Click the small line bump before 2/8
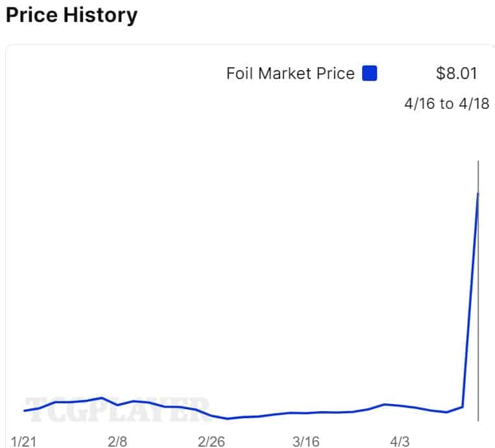The height and width of the screenshot is (448, 495). (102, 398)
